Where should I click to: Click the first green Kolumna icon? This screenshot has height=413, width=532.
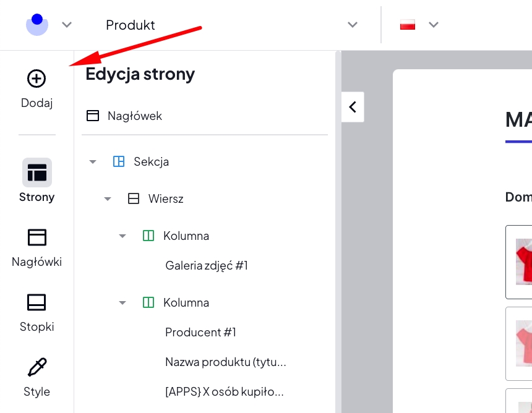[x=148, y=236]
